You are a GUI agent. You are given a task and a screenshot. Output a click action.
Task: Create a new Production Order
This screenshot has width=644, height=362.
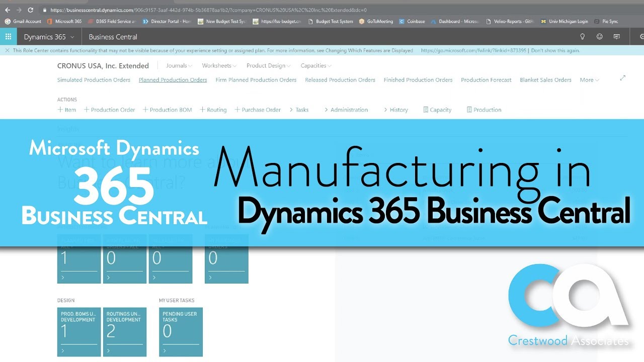click(109, 110)
